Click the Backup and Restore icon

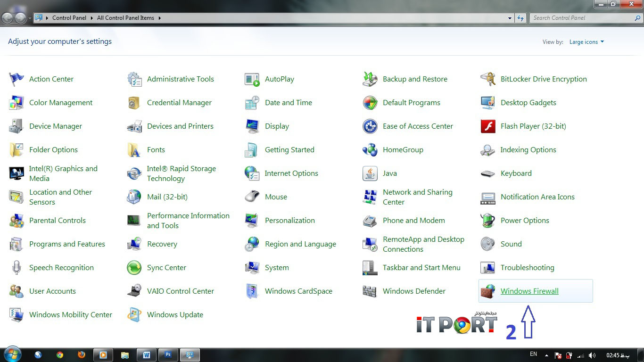point(370,79)
